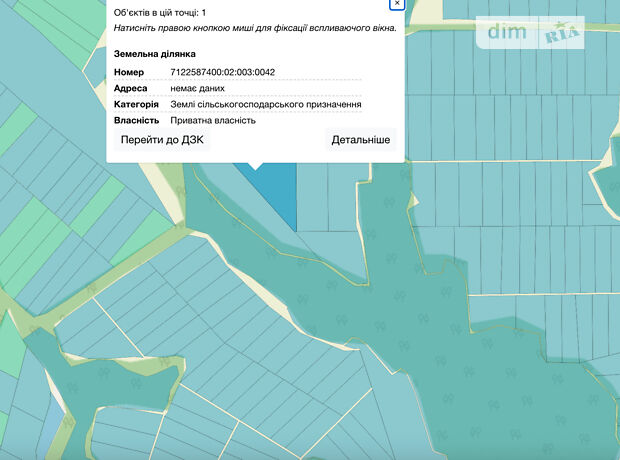
Task: Click the "Власність" field label
Action: click(137, 120)
